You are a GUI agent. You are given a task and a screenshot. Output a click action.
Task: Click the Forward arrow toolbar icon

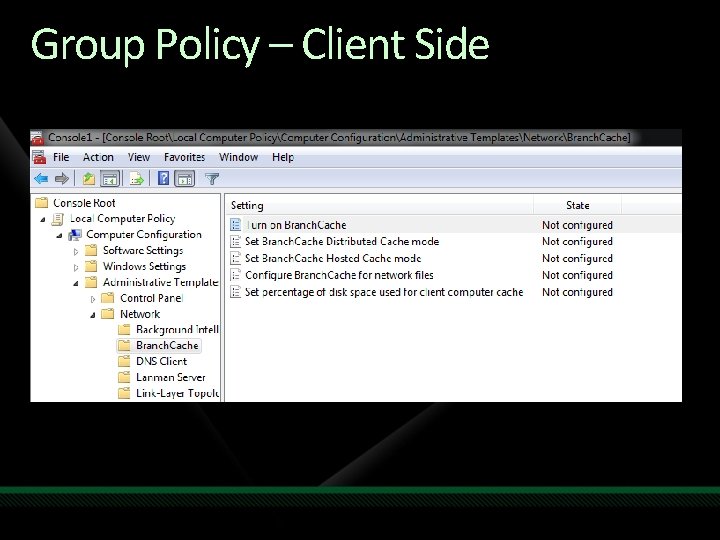coord(62,179)
